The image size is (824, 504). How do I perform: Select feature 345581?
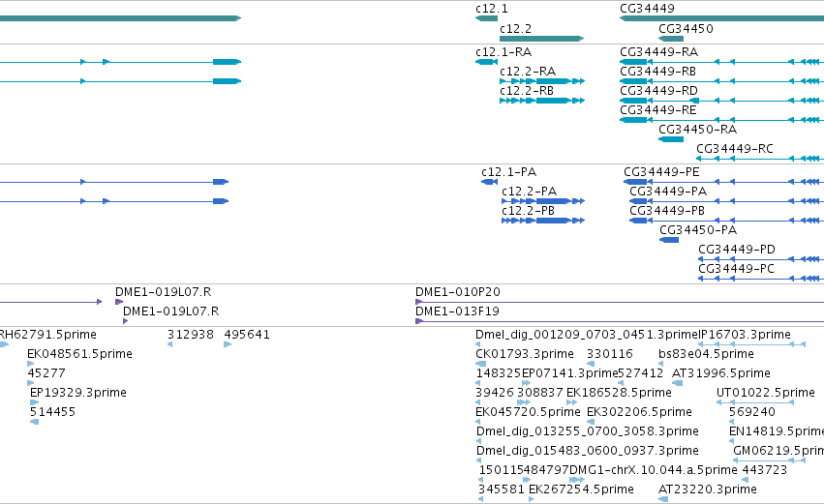tap(480, 499)
